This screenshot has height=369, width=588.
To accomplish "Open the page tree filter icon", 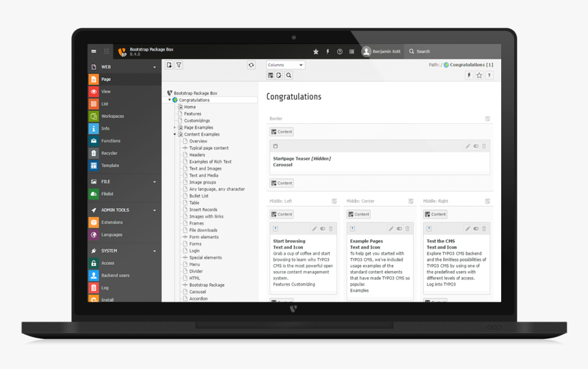I will [x=179, y=65].
